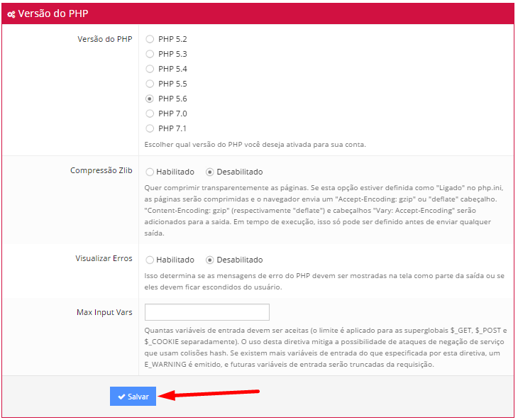Enable Visualizar Erros with Habilitado
The height and width of the screenshot is (420, 518).
[x=150, y=260]
